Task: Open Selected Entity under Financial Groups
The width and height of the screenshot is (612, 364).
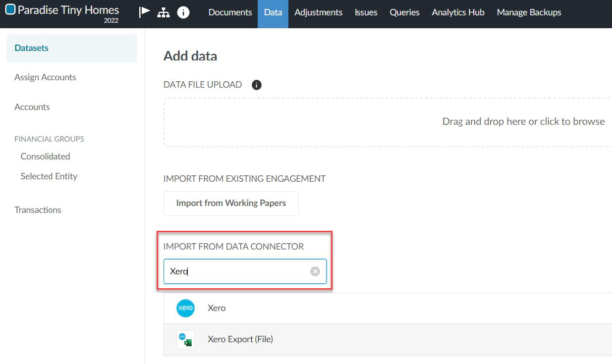Action: pyautogui.click(x=49, y=176)
